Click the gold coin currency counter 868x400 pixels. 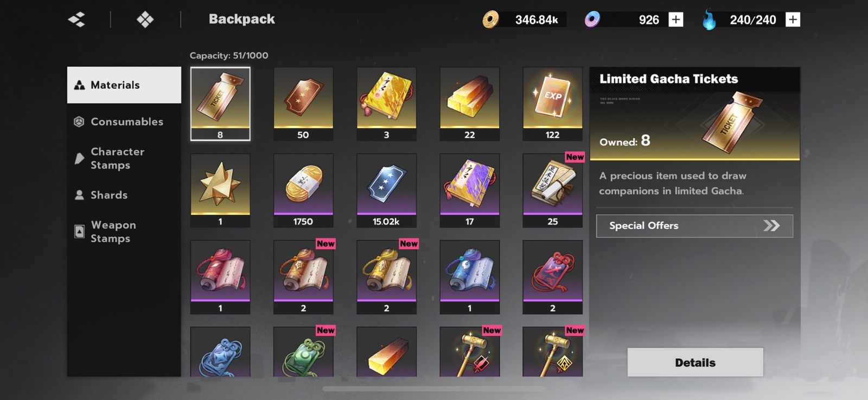pyautogui.click(x=524, y=20)
